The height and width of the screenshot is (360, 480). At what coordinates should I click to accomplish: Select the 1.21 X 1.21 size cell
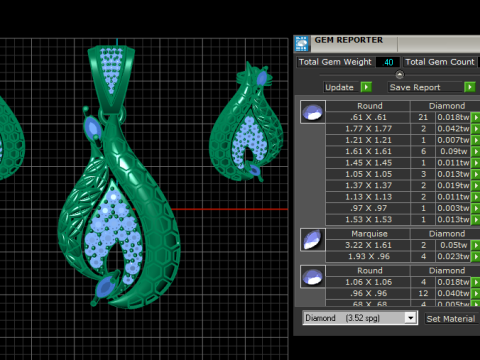(368, 140)
